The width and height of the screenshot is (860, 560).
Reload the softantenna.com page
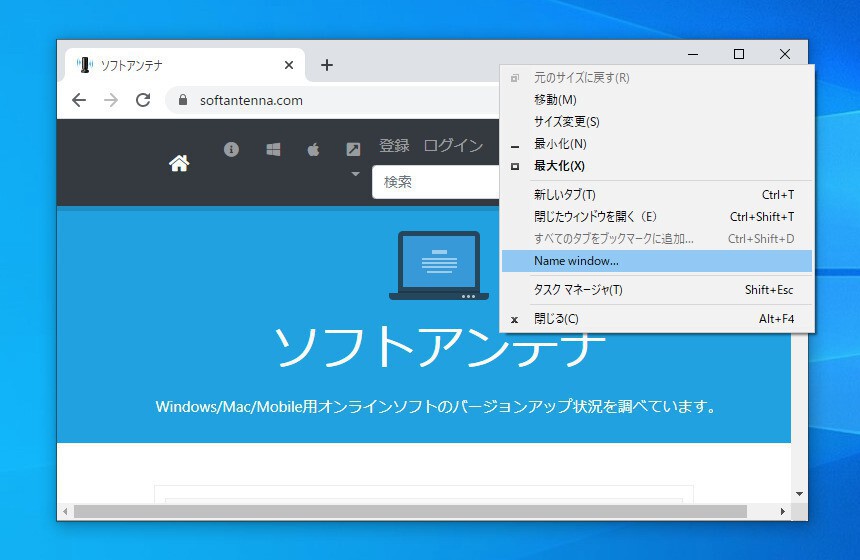point(143,100)
